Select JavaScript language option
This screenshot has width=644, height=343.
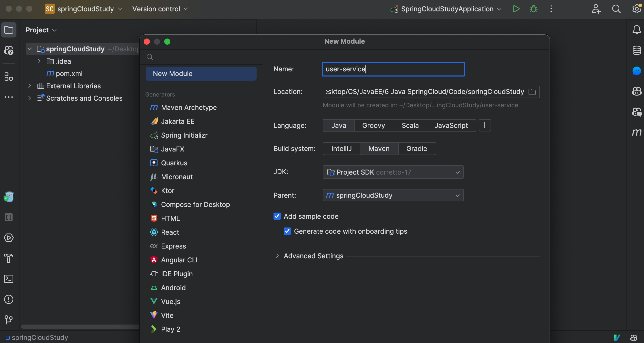(451, 125)
